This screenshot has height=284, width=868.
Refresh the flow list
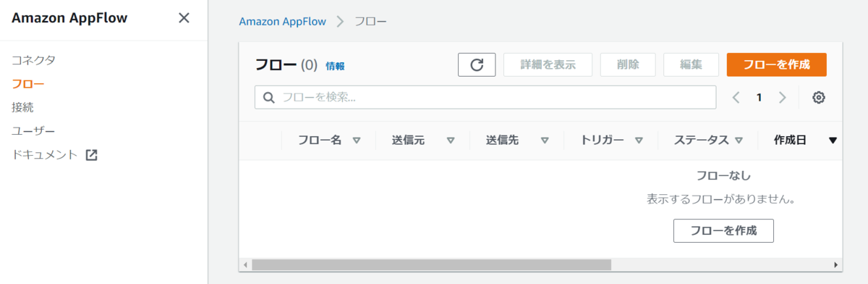[477, 64]
